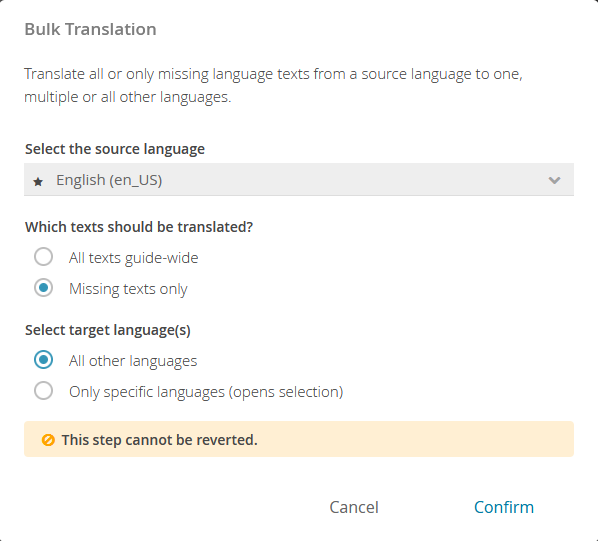Cancel the bulk translation dialog
Screen dimensions: 598x541
coord(354,507)
